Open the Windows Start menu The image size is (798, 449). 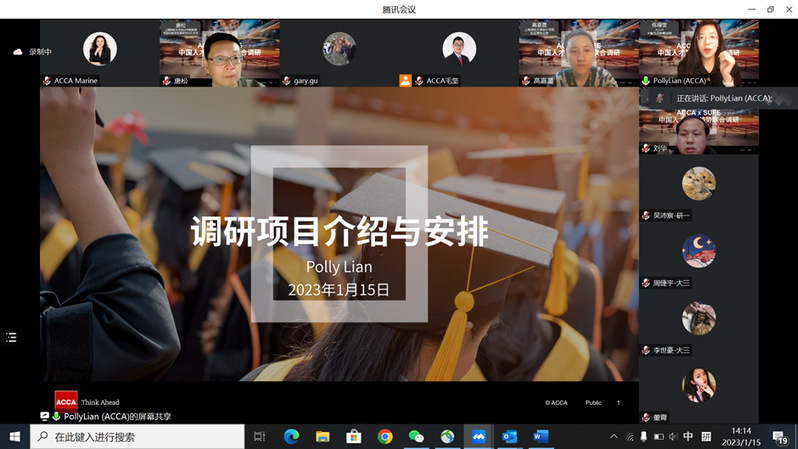point(14,436)
